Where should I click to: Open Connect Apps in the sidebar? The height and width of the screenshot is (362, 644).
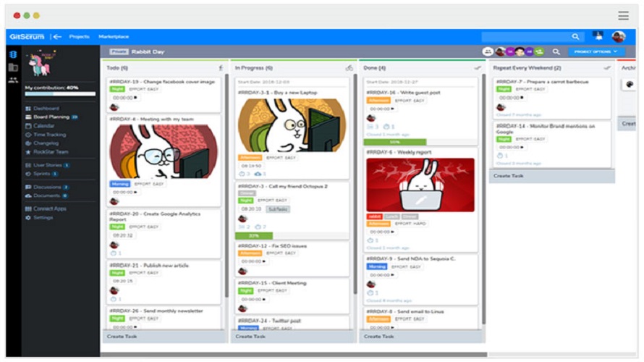pos(46,209)
